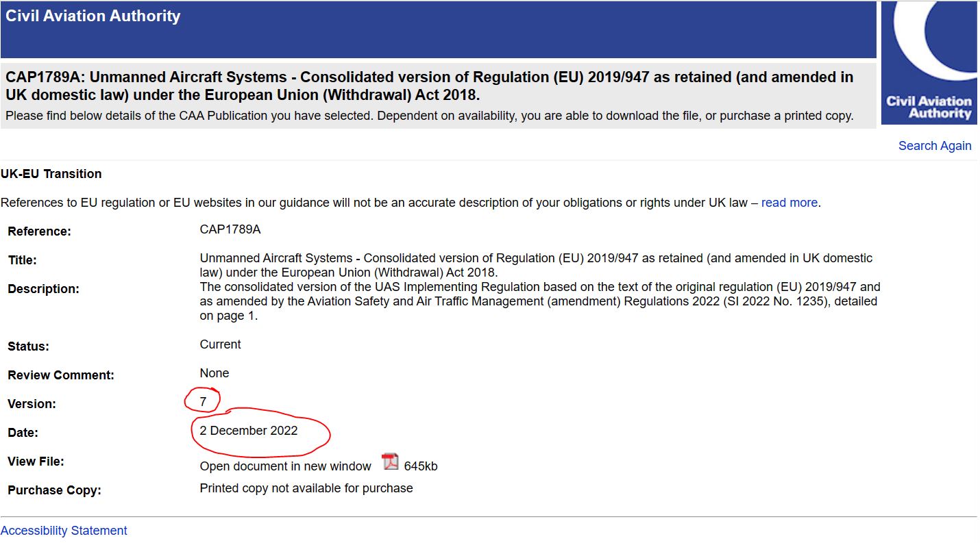Follow the 'read more' link
This screenshot has width=980, height=543.
[789, 203]
